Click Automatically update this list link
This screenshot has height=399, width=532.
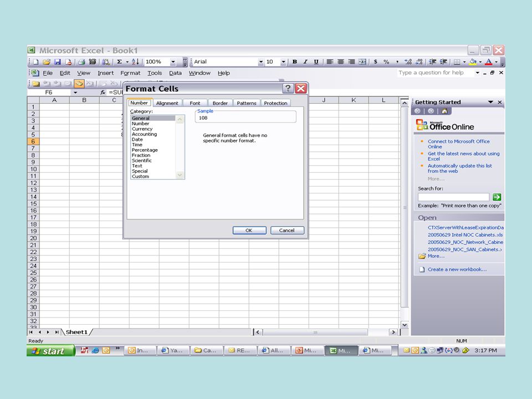pyautogui.click(x=460, y=168)
